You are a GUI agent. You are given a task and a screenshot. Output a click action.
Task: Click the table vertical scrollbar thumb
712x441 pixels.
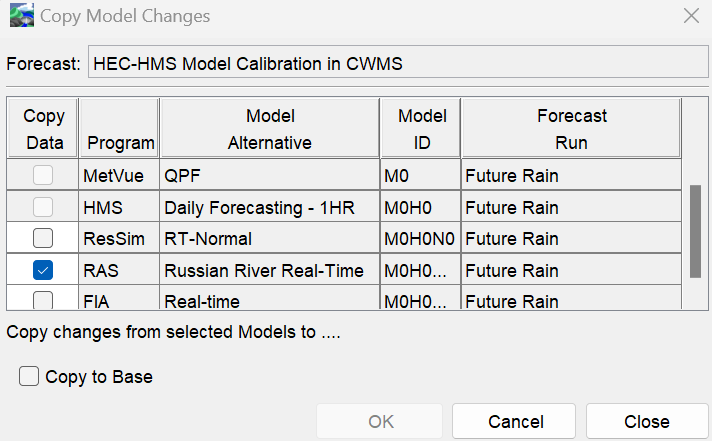pos(695,231)
